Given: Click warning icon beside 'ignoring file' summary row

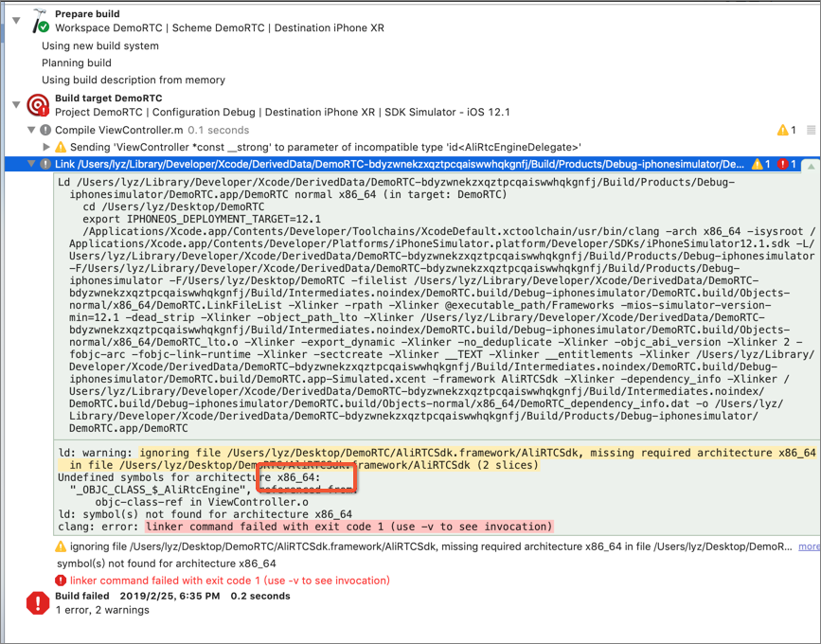Looking at the screenshot, I should tap(61, 546).
